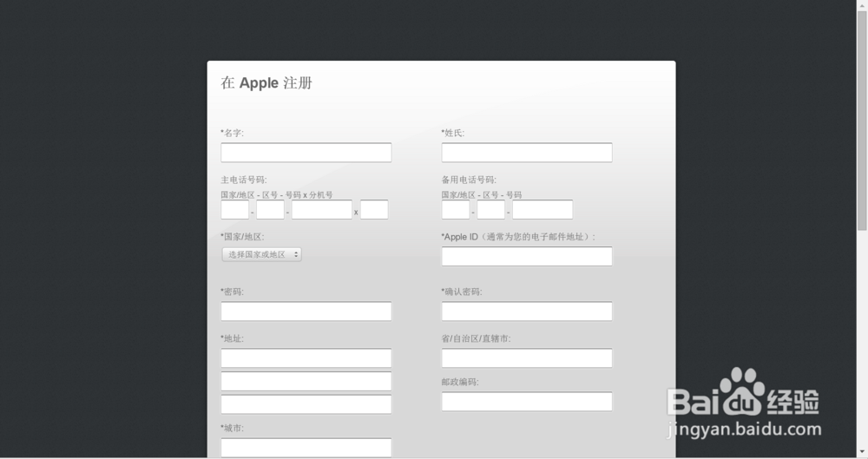Click the *国家/地区 label
The height and width of the screenshot is (459, 868).
click(242, 237)
